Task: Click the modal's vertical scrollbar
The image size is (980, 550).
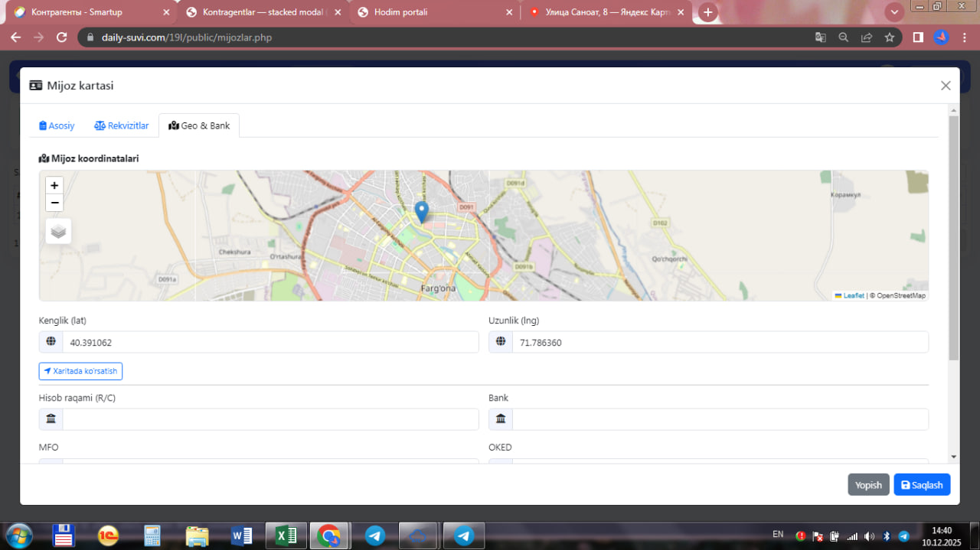Action: 953,237
